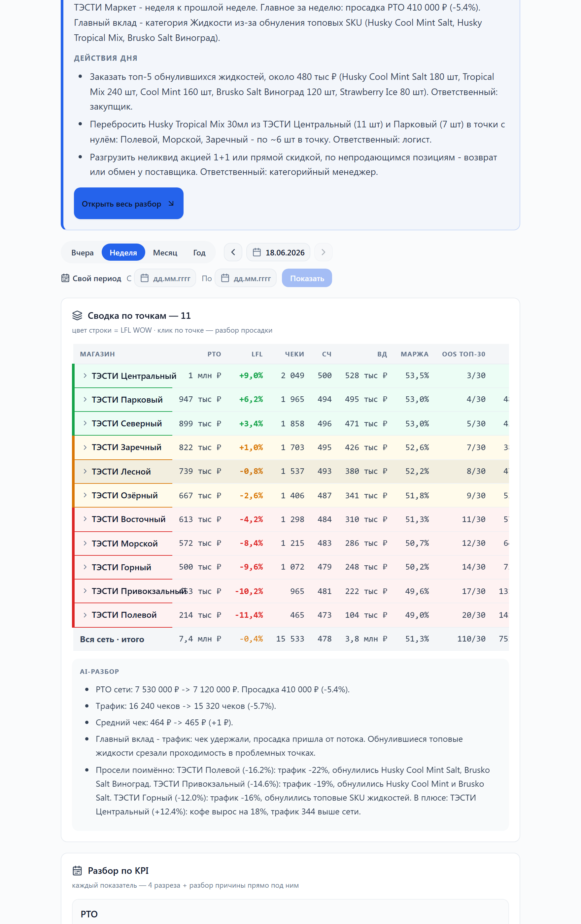The image size is (581, 924).
Task: Click the calendar icon next to 18.06.2026
Action: click(257, 252)
